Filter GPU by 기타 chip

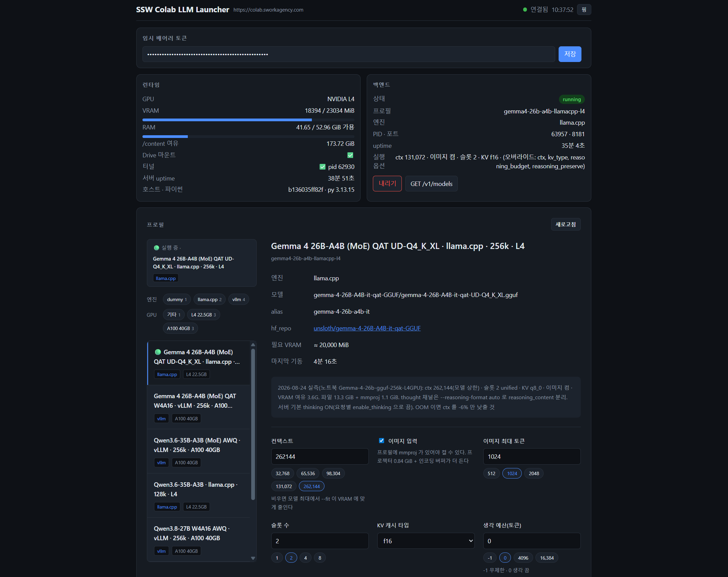(x=173, y=315)
